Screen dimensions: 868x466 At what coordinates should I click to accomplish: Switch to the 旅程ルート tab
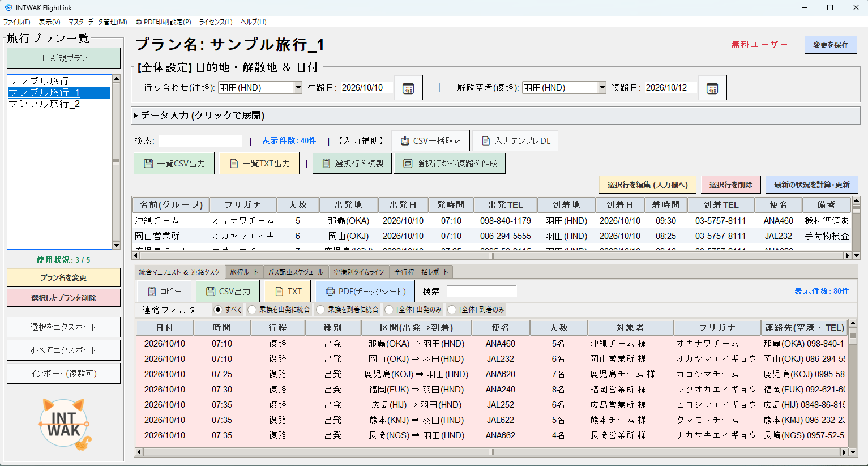(244, 272)
